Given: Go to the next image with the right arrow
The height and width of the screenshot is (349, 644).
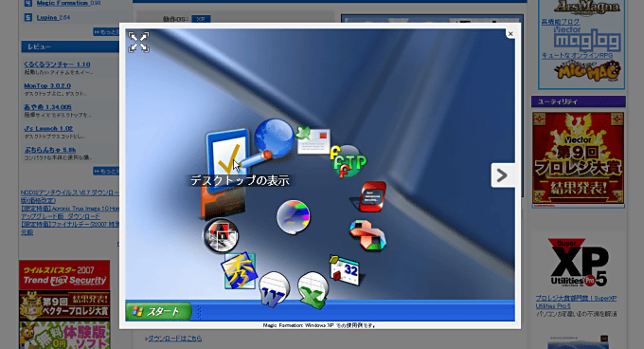Looking at the screenshot, I should point(503,175).
